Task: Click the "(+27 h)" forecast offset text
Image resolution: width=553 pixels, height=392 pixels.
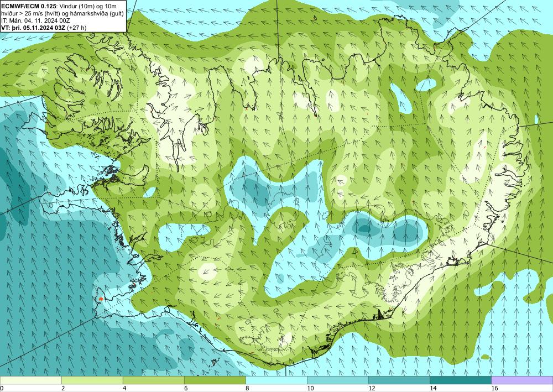Action: click(x=76, y=28)
